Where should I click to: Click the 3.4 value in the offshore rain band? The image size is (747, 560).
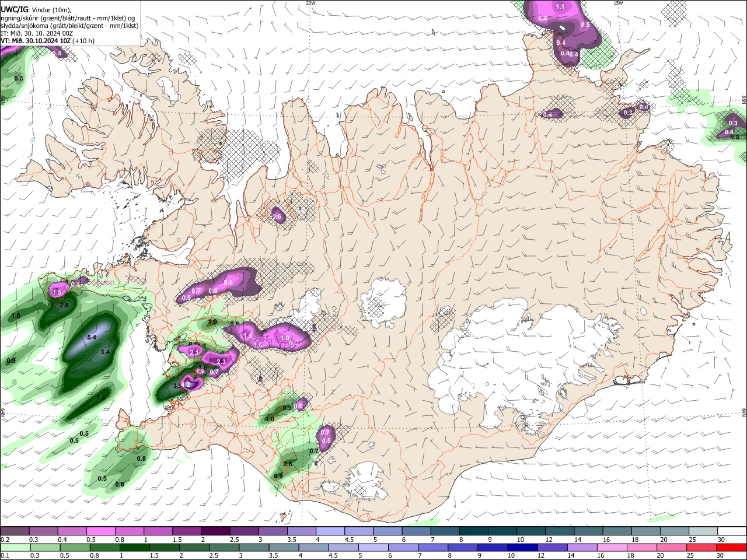[105, 352]
